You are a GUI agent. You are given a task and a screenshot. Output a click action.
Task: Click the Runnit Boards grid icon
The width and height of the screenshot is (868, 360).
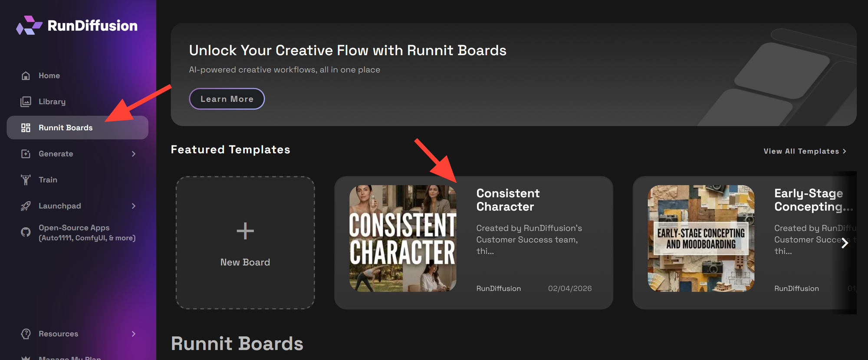tap(26, 128)
